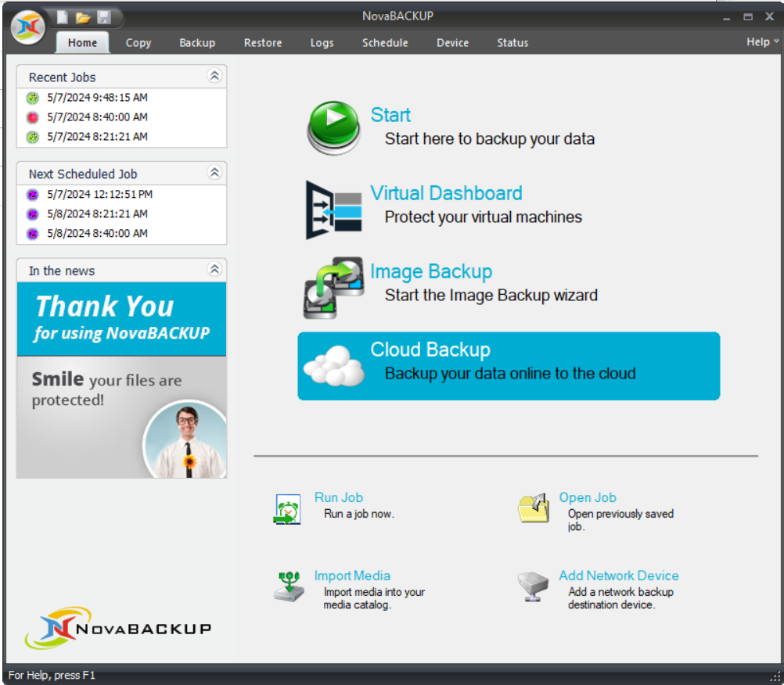Click the Import Media link

[x=352, y=576]
